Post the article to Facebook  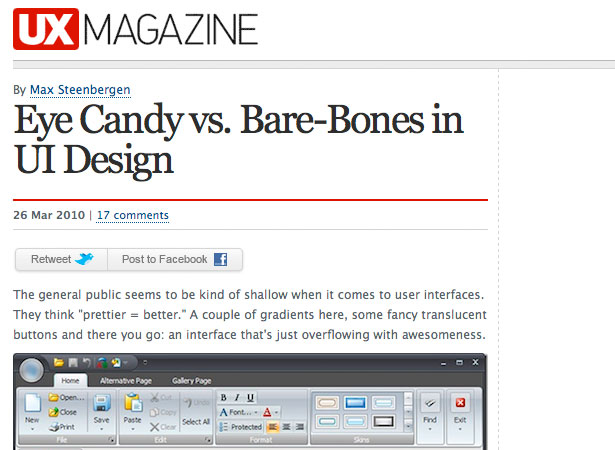(x=175, y=259)
